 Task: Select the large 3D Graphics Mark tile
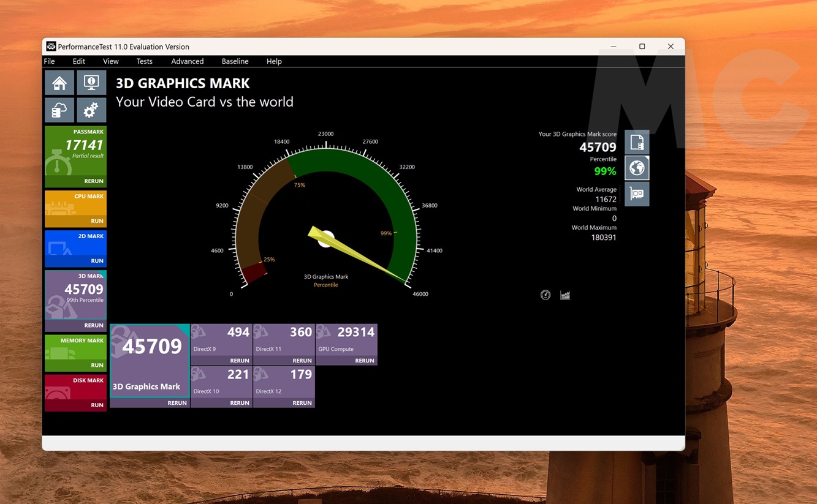pos(150,360)
